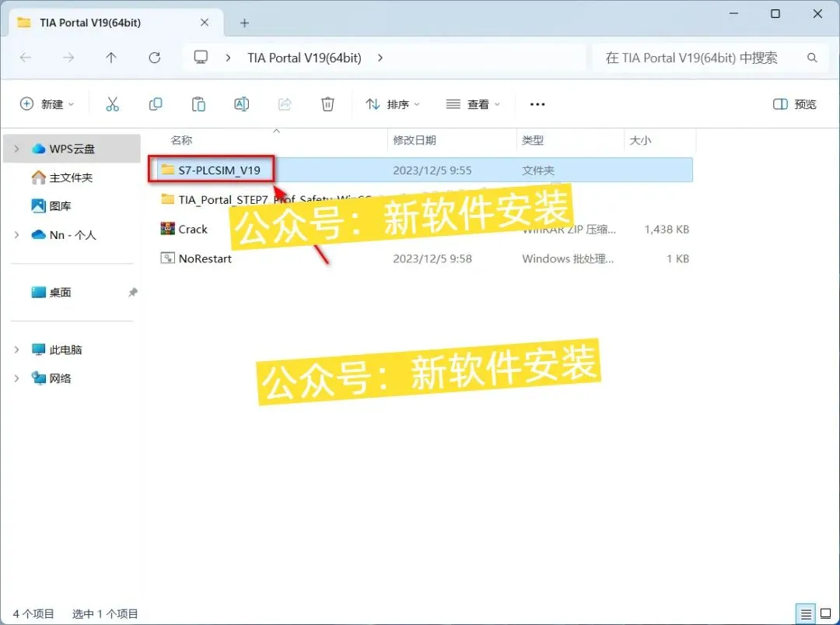Screen dimensions: 840x625
Task: Click the Crack WinRAR archive icon
Action: [x=168, y=229]
